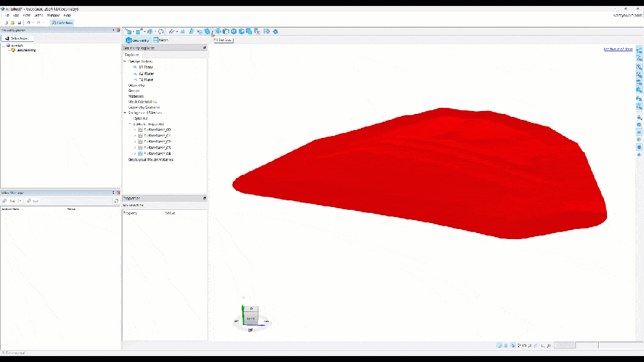This screenshot has width=644, height=362.
Task: Collapse the Background Meshes node
Action: 125,112
